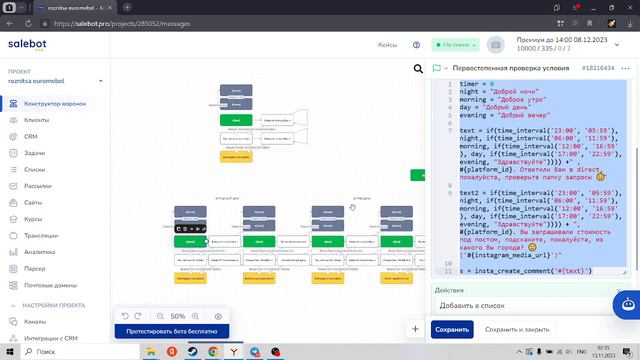Select the roznitsa euromebel browser tab
Image resolution: width=640 pixels, height=360 pixels.
(x=74, y=8)
